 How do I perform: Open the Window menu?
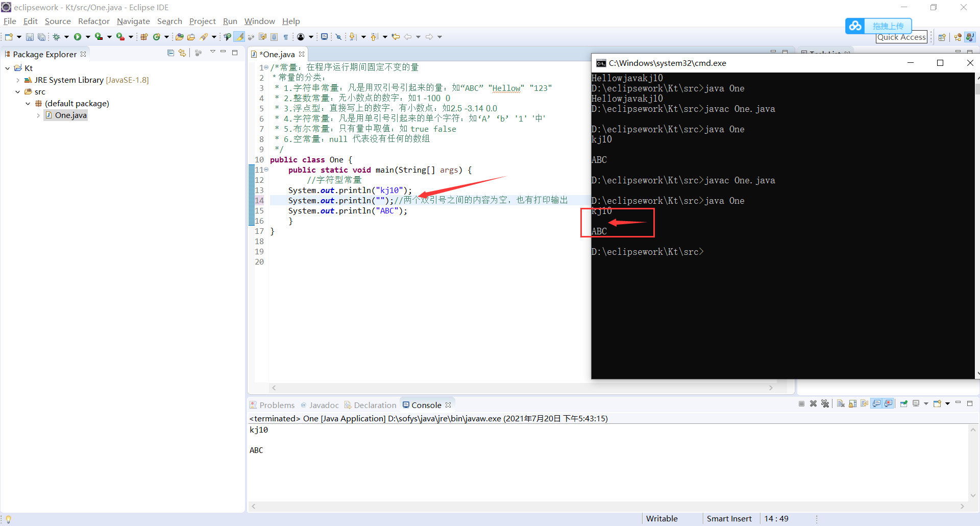click(x=259, y=21)
